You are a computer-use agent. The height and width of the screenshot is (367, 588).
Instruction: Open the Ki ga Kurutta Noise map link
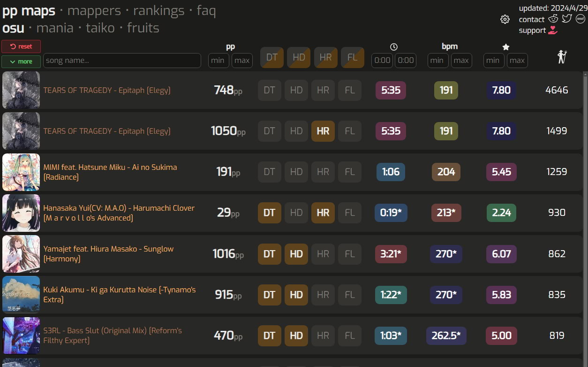coord(120,294)
